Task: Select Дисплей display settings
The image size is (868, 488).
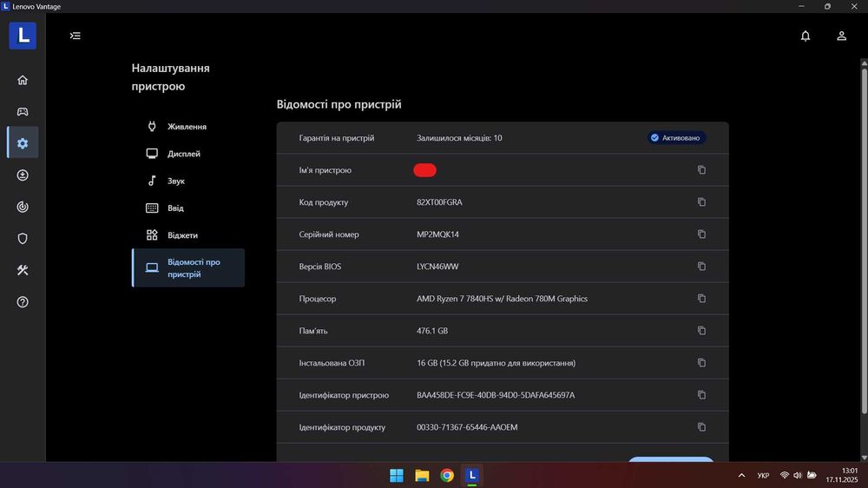Action: tap(188, 154)
